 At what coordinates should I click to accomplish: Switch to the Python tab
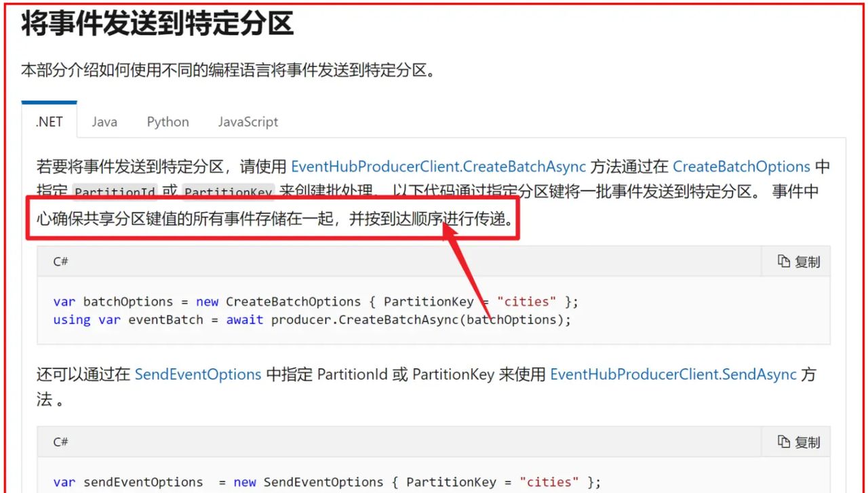[x=167, y=121]
